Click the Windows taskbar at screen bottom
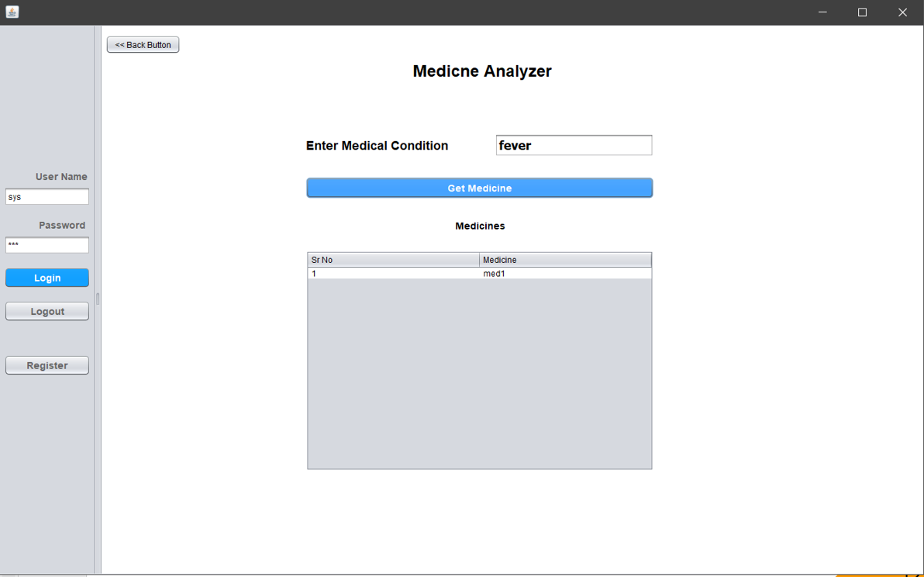Image resolution: width=924 pixels, height=577 pixels. 465,573
